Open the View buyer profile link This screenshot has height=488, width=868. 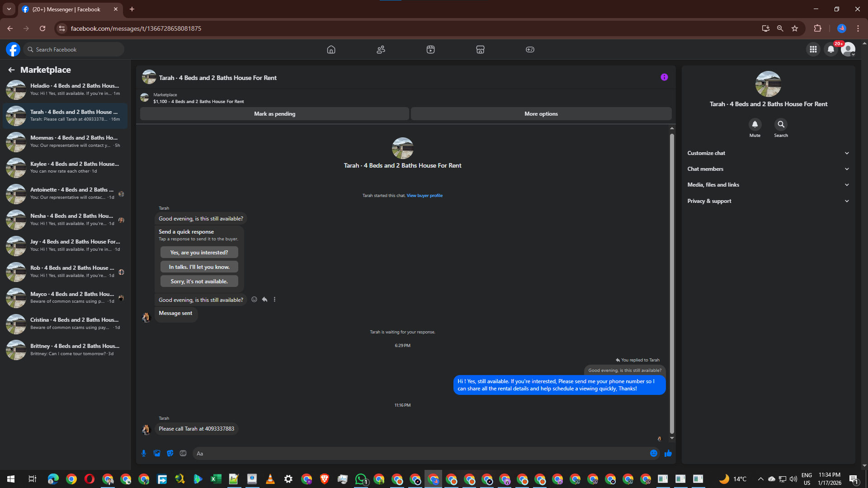425,196
